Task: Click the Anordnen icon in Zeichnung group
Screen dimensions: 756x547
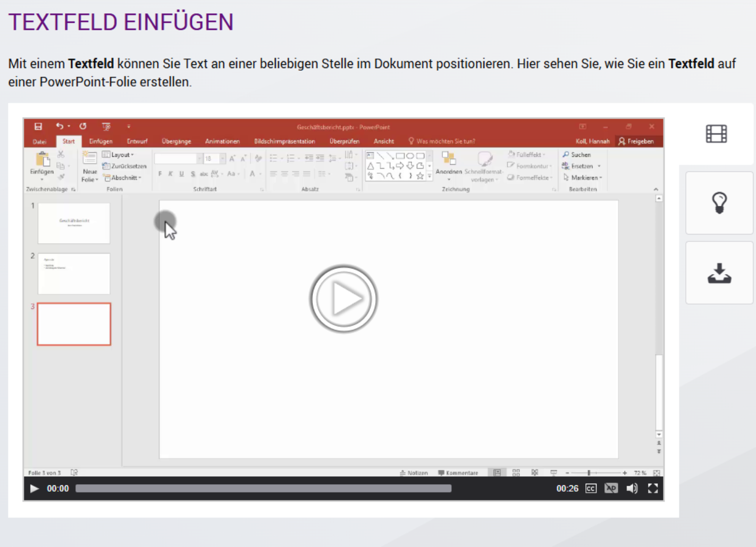Action: click(449, 159)
